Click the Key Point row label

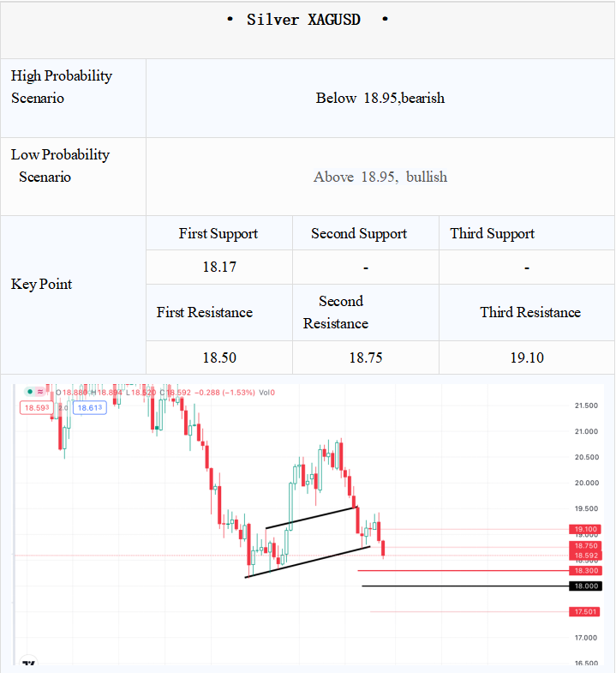point(41,284)
